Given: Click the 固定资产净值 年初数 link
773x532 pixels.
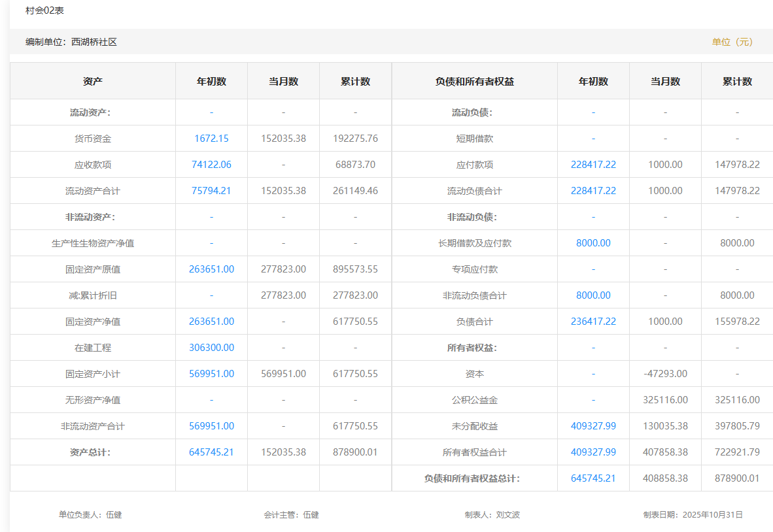Looking at the screenshot, I should coord(211,322).
